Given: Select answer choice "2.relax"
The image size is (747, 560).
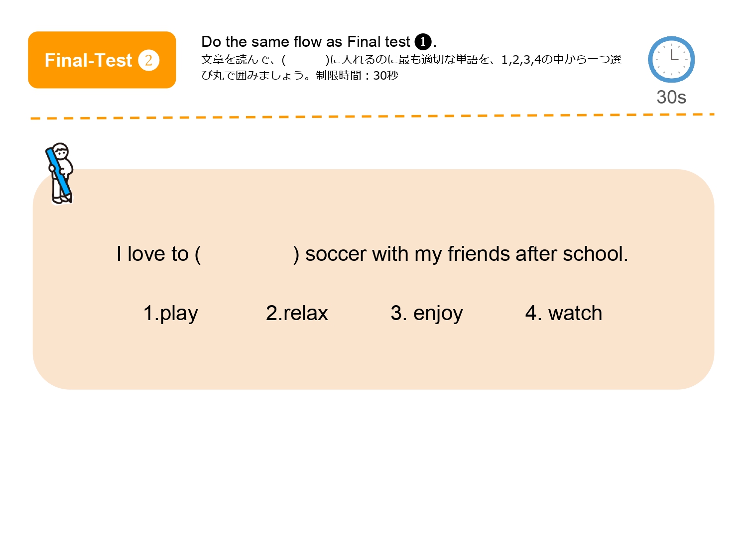Looking at the screenshot, I should (x=297, y=313).
